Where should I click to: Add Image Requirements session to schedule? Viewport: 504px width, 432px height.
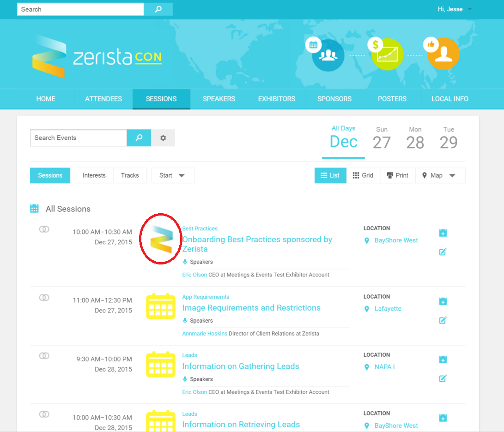(x=443, y=301)
